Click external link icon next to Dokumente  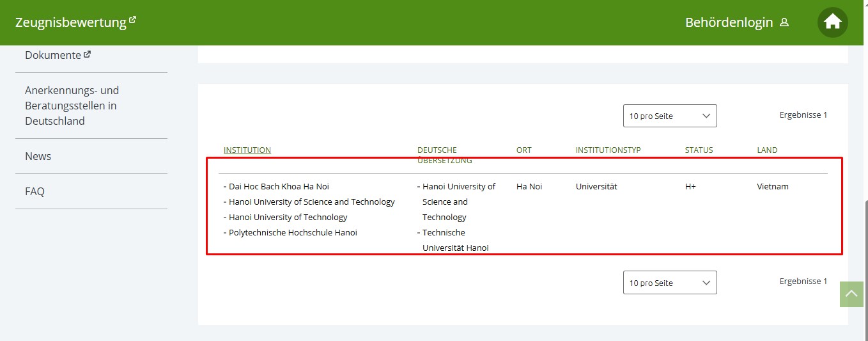[87, 54]
